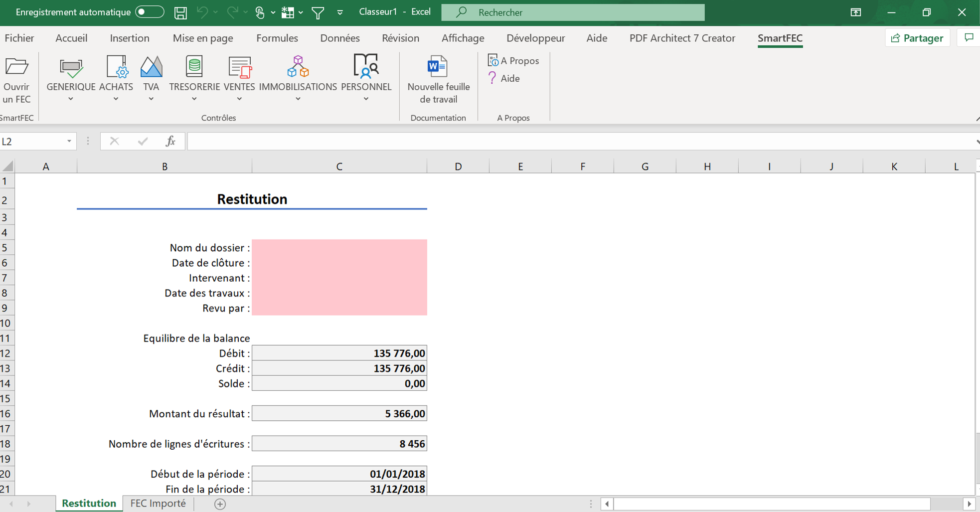The width and height of the screenshot is (980, 512).
Task: Select the pink Nom du dossier cell
Action: tap(339, 247)
